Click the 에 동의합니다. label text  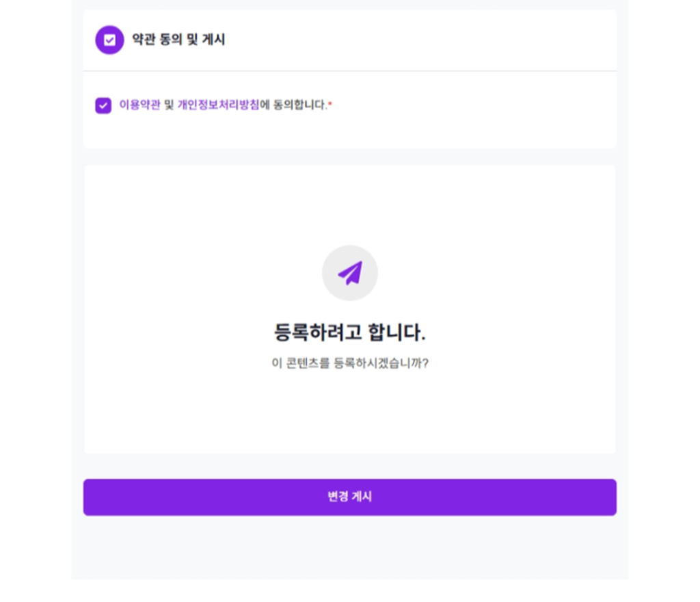point(293,105)
